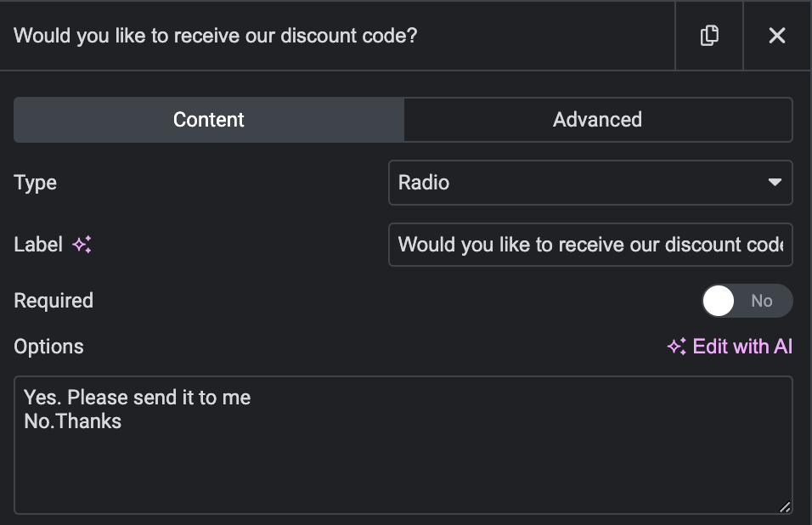Click the "Radio" value in Type selector
812x525 pixels.
coord(424,183)
